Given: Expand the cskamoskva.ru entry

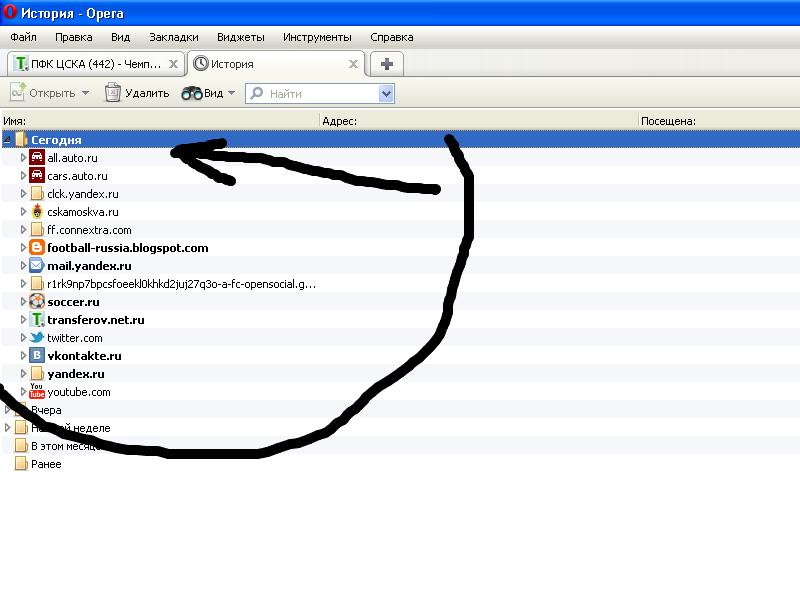Looking at the screenshot, I should 23,212.
